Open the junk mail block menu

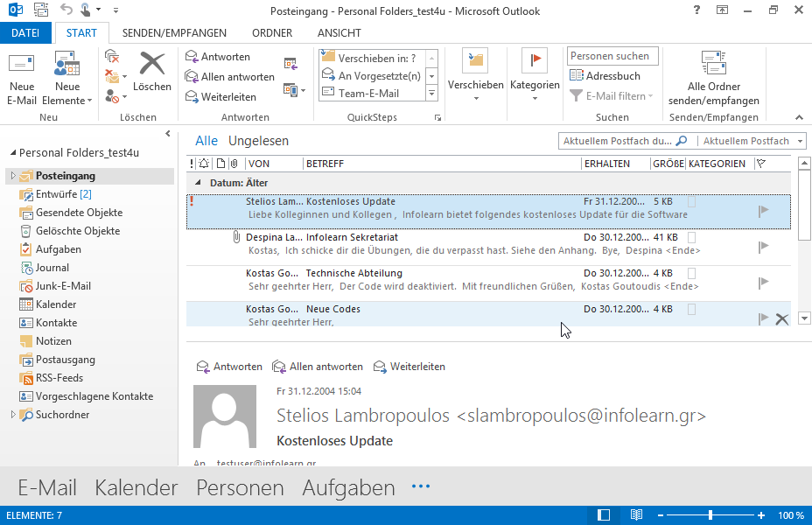point(115,96)
